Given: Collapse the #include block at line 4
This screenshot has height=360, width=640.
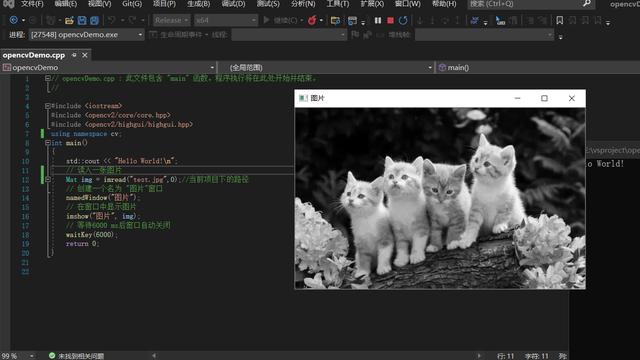Looking at the screenshot, I should click(x=48, y=106).
